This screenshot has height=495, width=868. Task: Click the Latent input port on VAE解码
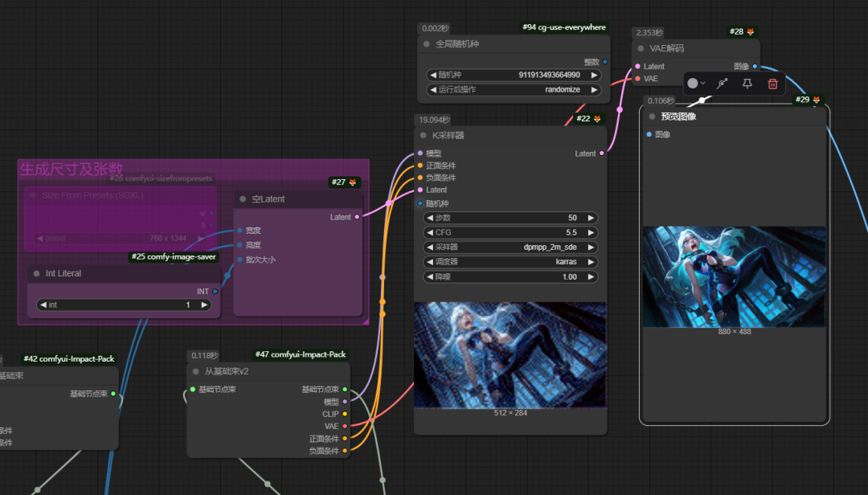(637, 67)
